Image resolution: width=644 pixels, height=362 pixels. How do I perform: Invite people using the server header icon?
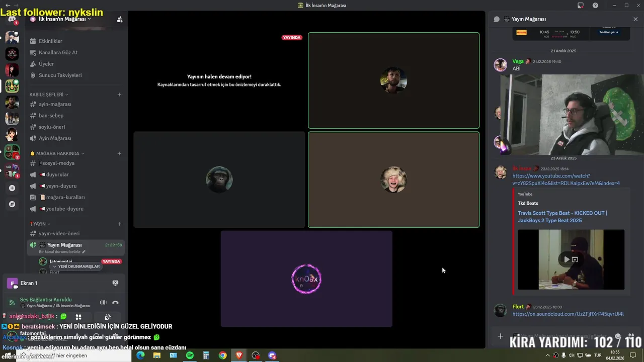tap(120, 19)
